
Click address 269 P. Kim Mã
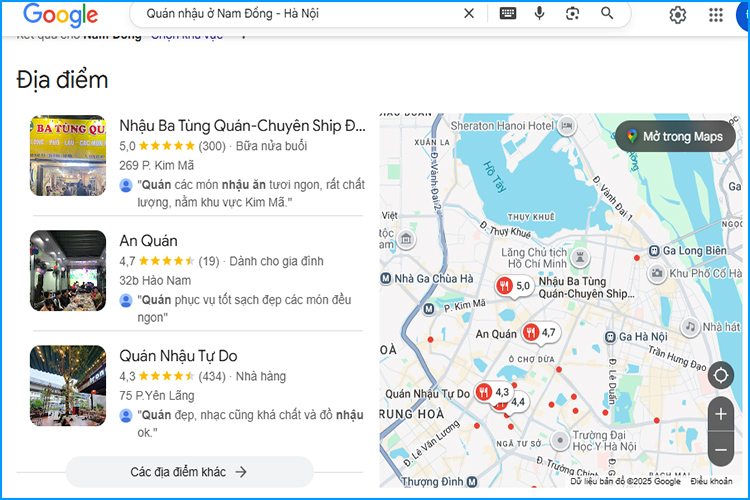(x=156, y=166)
